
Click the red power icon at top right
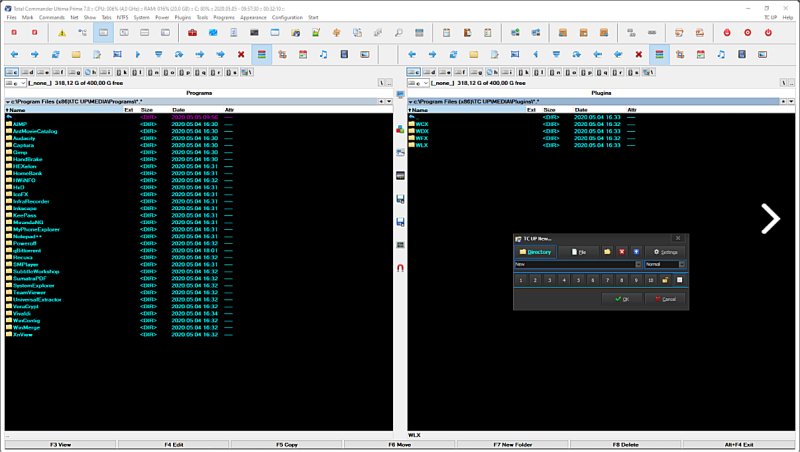pos(768,33)
